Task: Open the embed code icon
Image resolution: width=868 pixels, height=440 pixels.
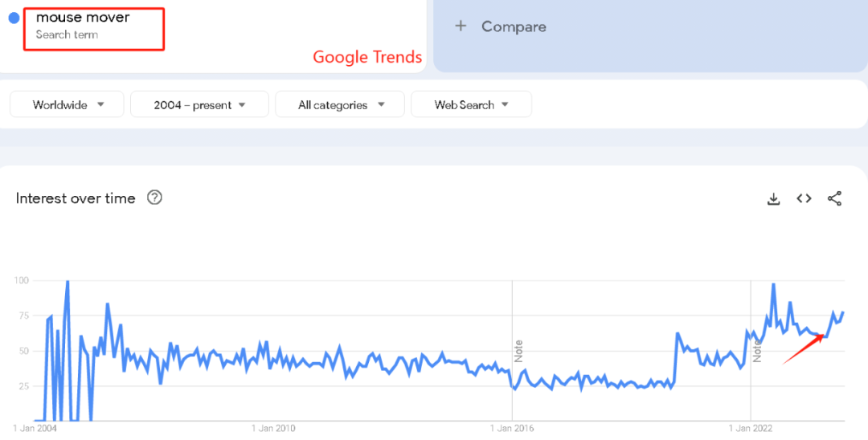Action: click(804, 198)
